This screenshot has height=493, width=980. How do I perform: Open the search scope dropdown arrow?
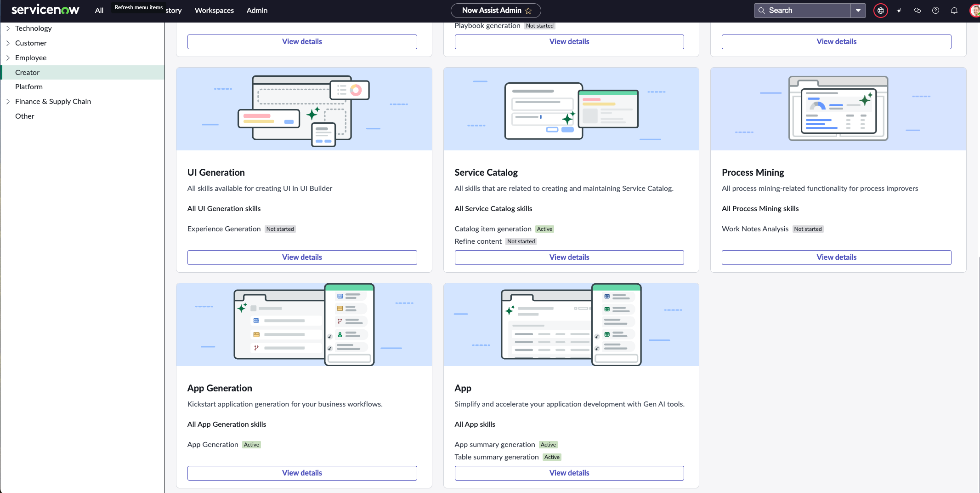(x=858, y=11)
